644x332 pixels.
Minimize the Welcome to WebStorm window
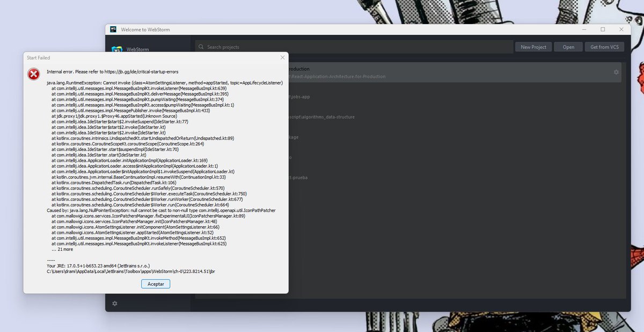(x=583, y=29)
